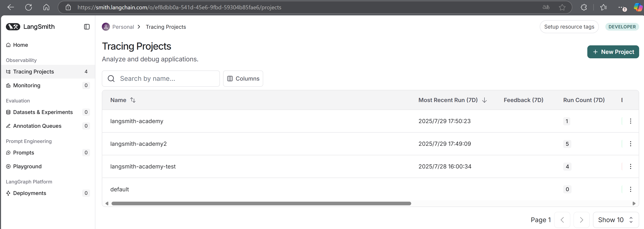Open translate page icon in address bar
The image size is (644, 229).
point(546,7)
